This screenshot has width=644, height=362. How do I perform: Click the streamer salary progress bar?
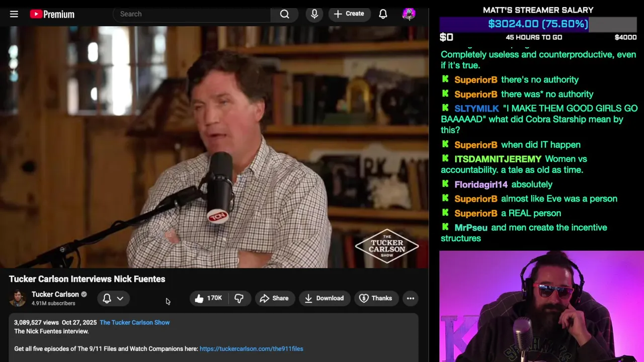[x=538, y=24]
